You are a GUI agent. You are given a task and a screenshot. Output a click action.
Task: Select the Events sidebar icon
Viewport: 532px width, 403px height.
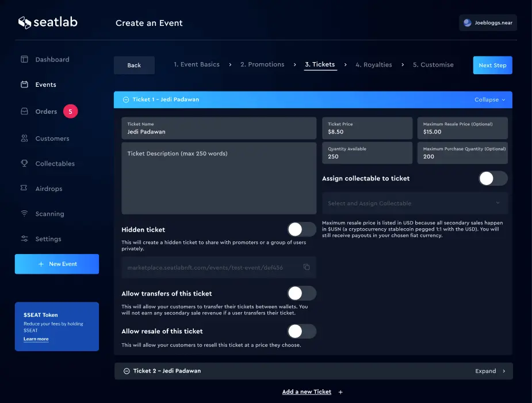[23, 85]
